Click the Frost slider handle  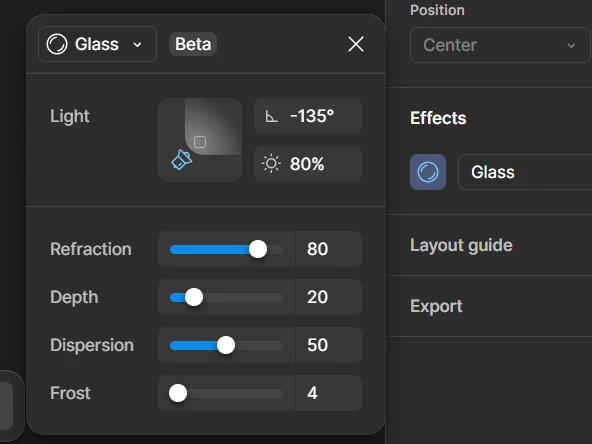[x=178, y=393]
